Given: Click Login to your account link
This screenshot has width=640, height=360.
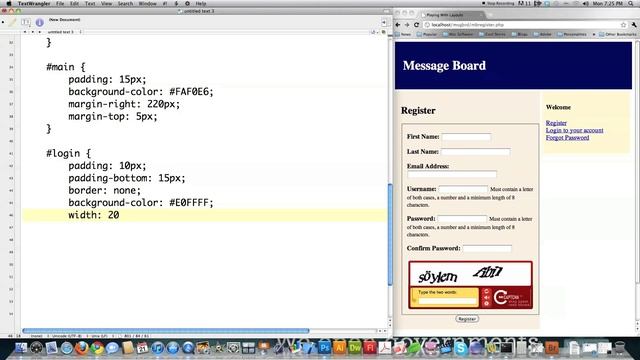Looking at the screenshot, I should (x=574, y=130).
